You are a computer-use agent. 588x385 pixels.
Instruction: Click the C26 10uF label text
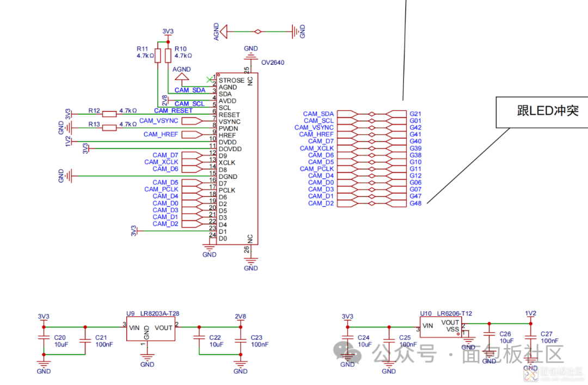[x=506, y=338]
